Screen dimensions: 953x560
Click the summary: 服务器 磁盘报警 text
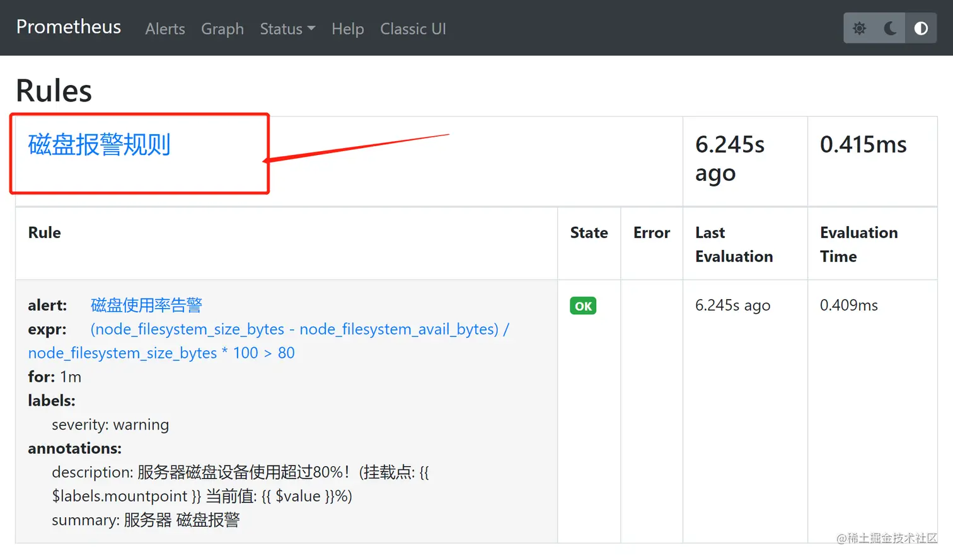coord(146,520)
